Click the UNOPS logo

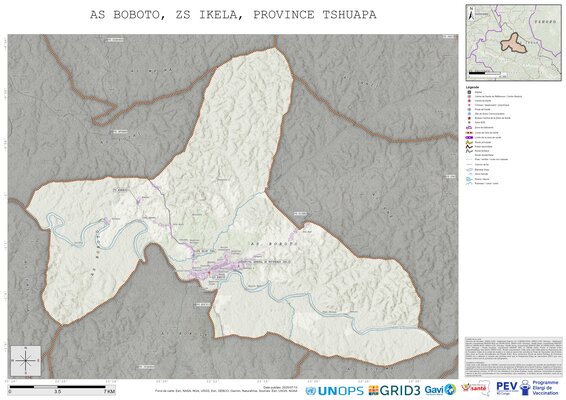point(335,390)
